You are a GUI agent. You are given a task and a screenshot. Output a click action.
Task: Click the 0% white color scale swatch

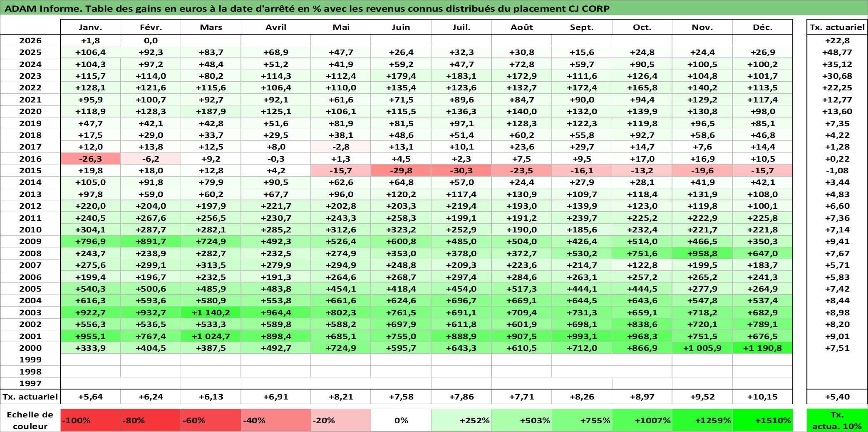401,420
